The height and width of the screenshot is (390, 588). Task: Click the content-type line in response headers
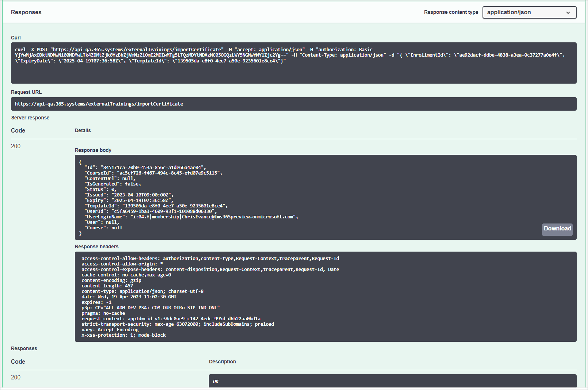tap(142, 291)
